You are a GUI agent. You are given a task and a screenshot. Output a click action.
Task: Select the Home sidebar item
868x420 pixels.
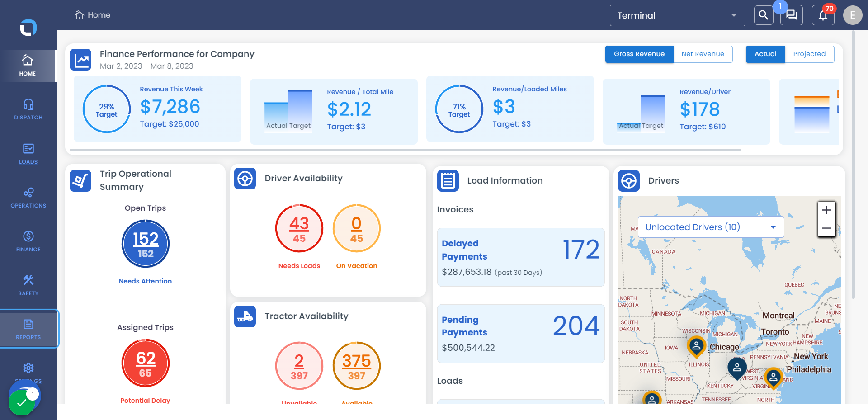28,66
